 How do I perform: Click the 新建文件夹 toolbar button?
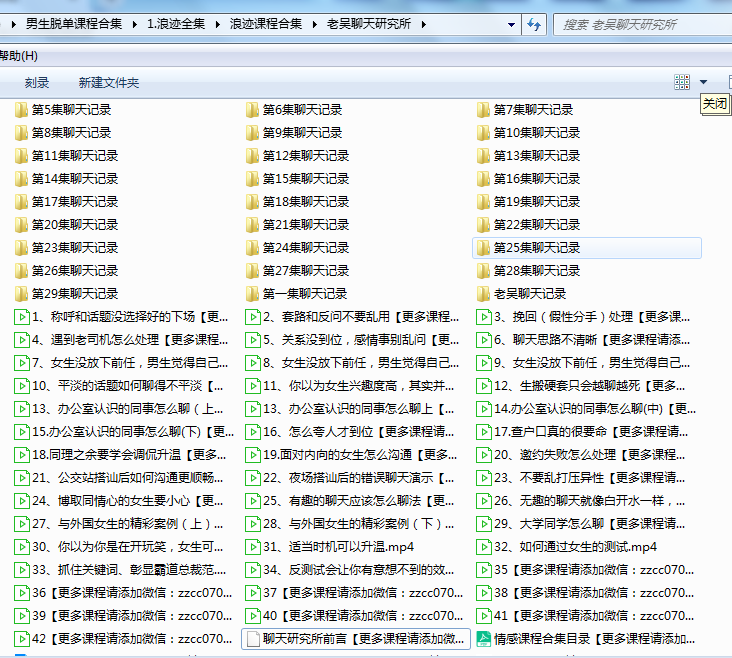(109, 83)
